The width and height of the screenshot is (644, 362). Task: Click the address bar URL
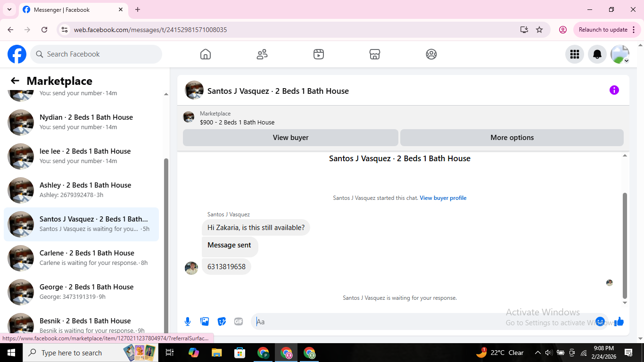[150, 30]
